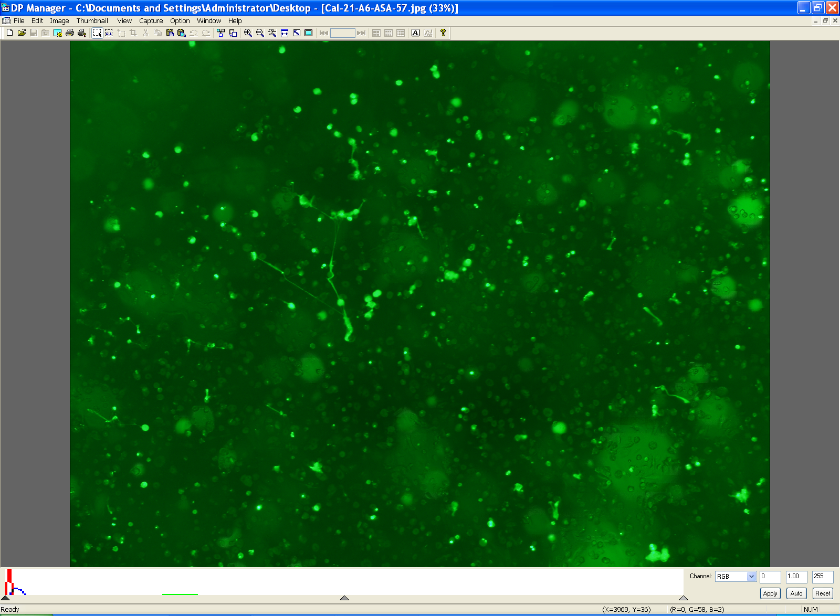Open the Capture menu
Screen dimensions: 840x616
pos(151,21)
